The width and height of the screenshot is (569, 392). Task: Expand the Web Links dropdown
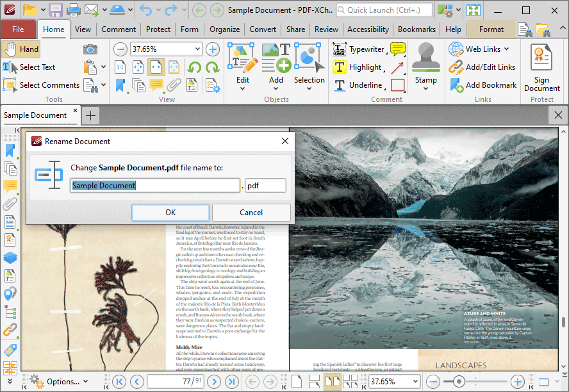pyautogui.click(x=506, y=49)
